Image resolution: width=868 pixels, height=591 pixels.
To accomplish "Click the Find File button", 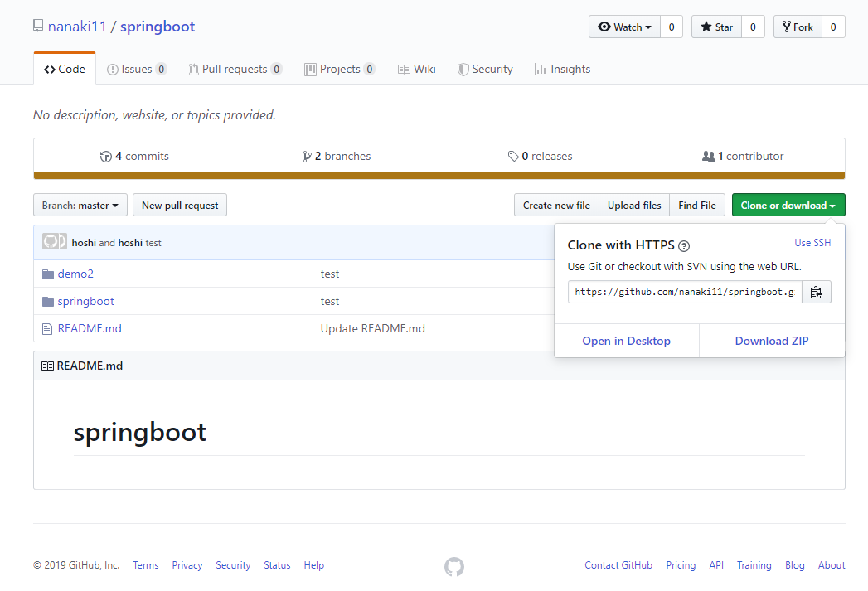I will [697, 206].
